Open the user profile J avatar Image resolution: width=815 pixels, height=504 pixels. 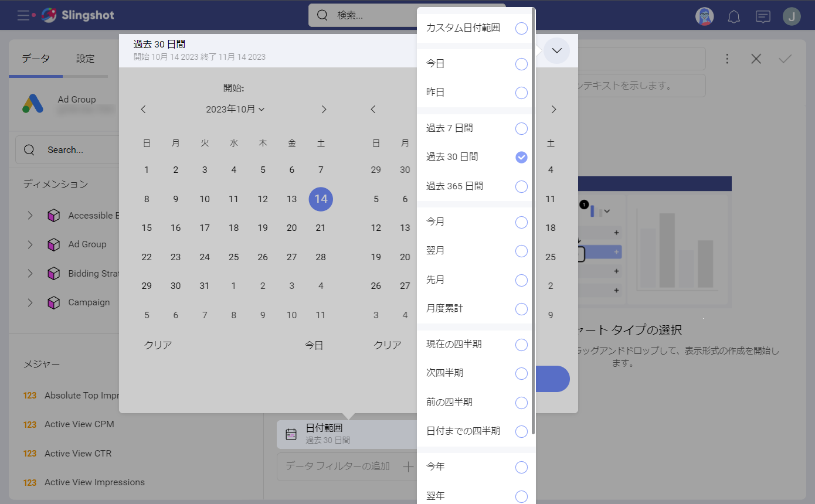coord(792,16)
